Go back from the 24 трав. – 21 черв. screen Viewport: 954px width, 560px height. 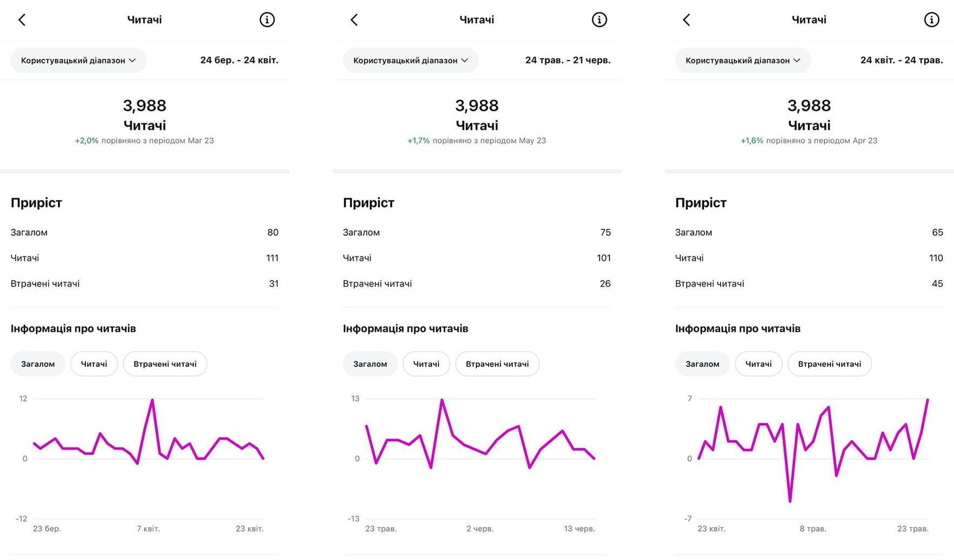(354, 20)
